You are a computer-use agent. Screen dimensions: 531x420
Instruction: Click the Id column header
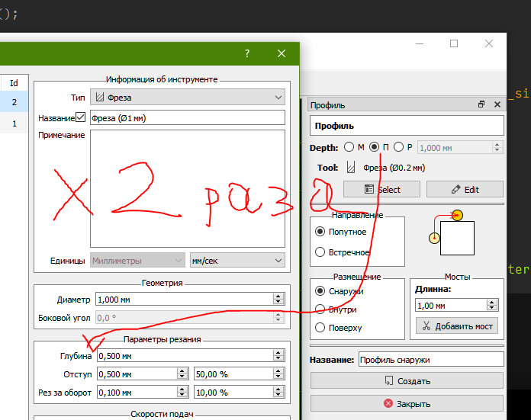pyautogui.click(x=14, y=83)
